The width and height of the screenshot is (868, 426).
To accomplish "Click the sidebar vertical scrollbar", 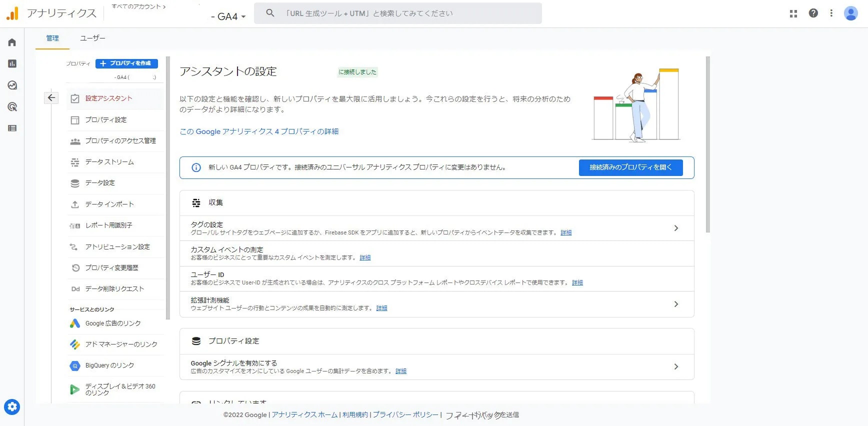I will pos(168,188).
